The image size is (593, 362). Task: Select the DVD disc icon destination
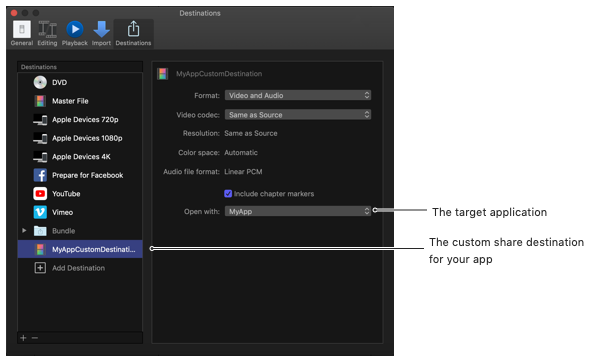coord(40,82)
